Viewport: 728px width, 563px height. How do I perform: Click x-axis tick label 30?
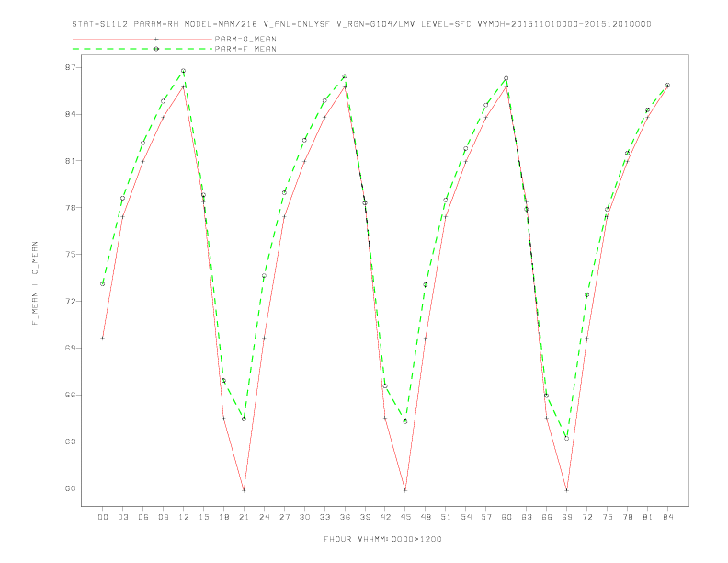[x=304, y=517]
